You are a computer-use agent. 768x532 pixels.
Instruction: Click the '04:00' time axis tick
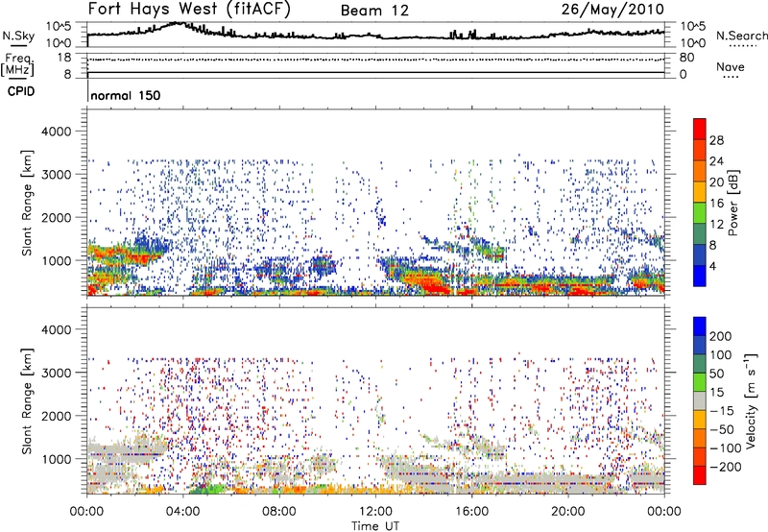tap(183, 512)
